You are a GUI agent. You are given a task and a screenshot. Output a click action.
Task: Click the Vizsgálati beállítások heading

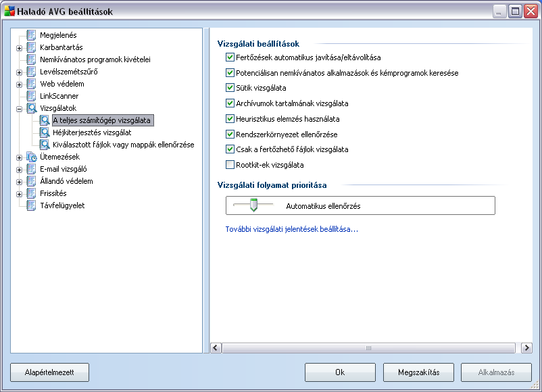(258, 44)
